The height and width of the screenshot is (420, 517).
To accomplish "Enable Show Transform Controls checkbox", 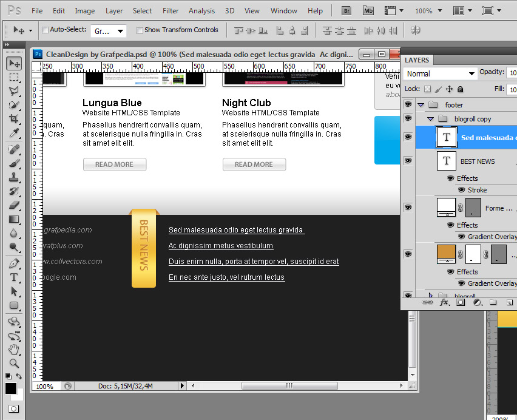I will (x=140, y=30).
